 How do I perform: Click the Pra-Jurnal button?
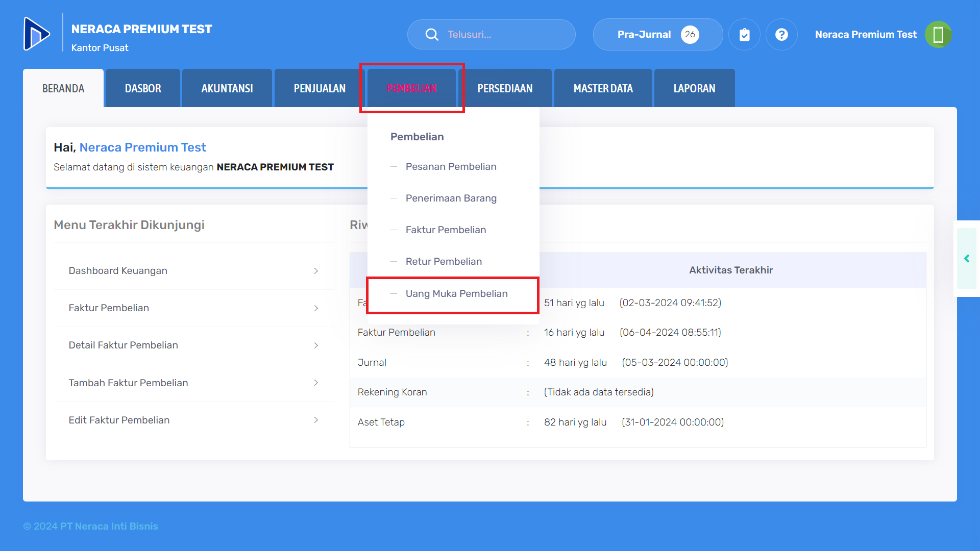point(644,35)
